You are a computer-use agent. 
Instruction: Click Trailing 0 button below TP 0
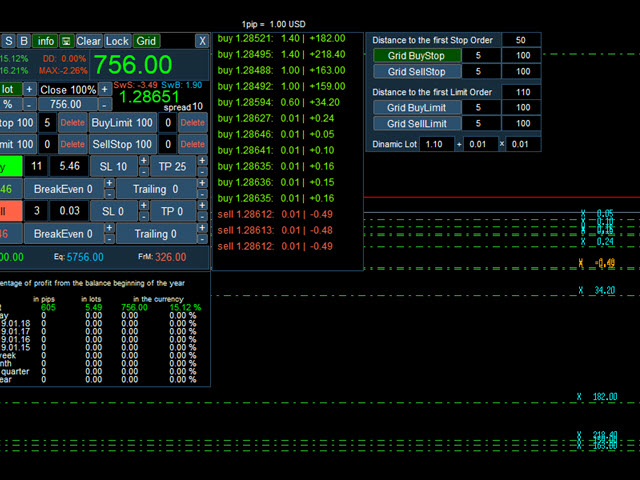click(x=156, y=234)
